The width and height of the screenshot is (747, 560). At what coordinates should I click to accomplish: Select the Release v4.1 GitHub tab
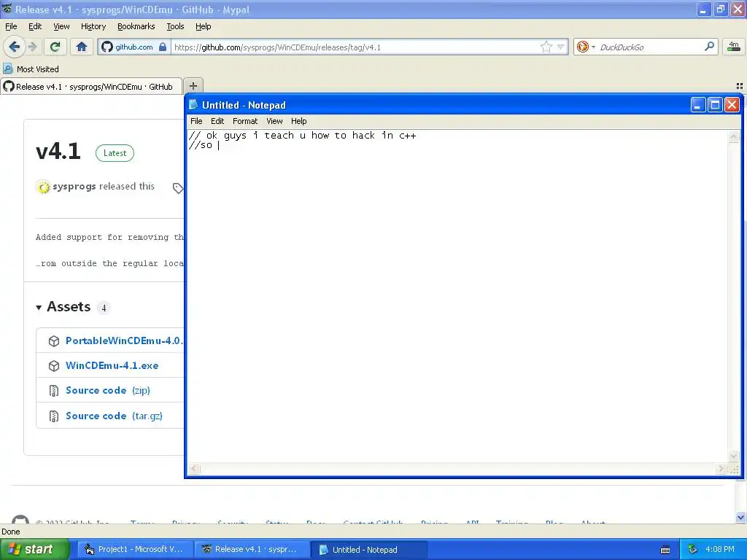click(x=91, y=86)
